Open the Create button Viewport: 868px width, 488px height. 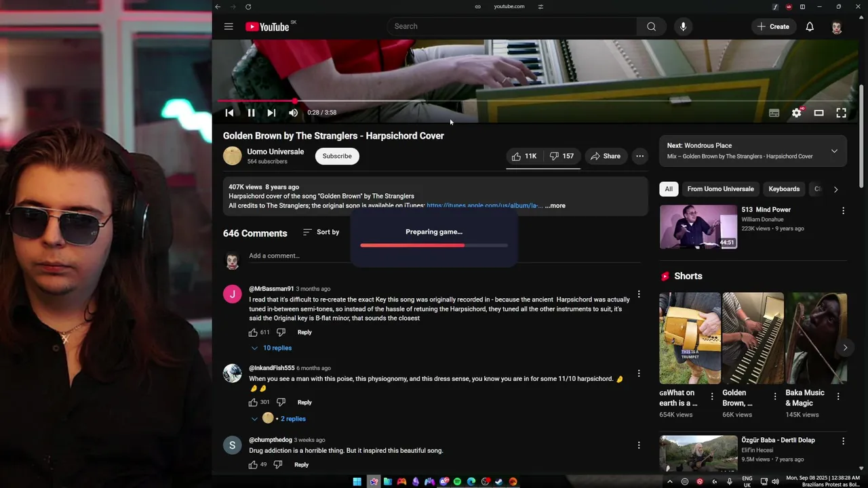(x=773, y=26)
